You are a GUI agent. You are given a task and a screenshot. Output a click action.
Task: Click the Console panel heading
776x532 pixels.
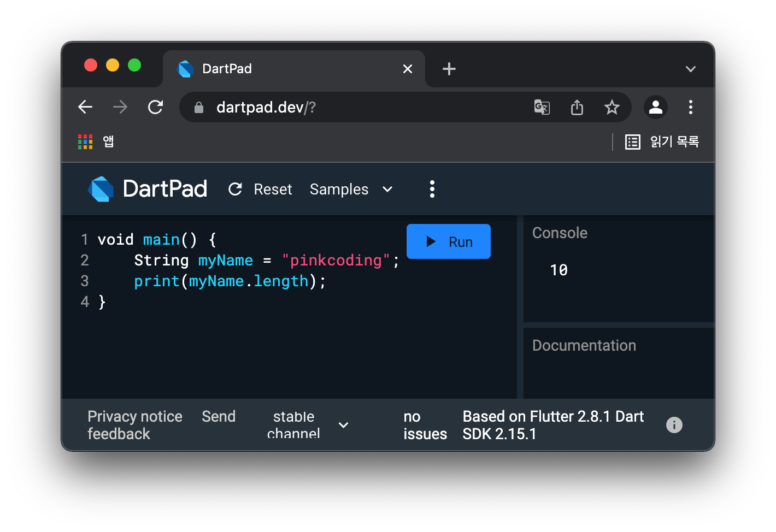pos(560,233)
